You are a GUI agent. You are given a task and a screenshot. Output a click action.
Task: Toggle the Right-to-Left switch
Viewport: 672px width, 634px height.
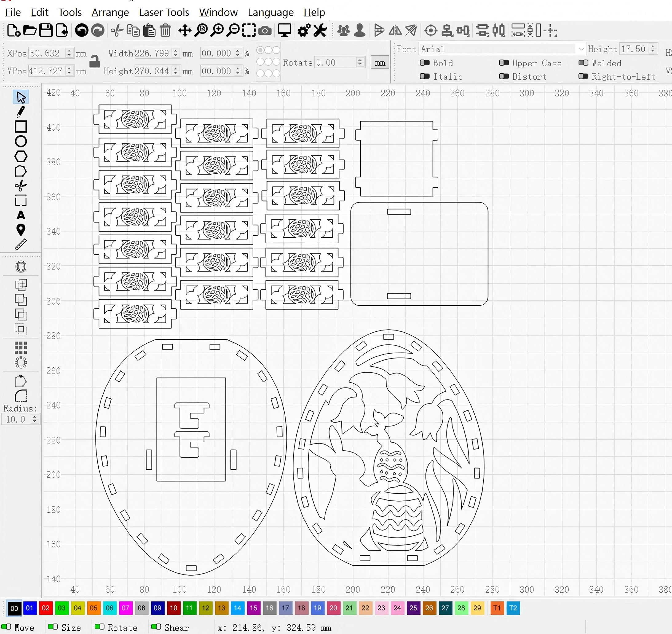[583, 76]
